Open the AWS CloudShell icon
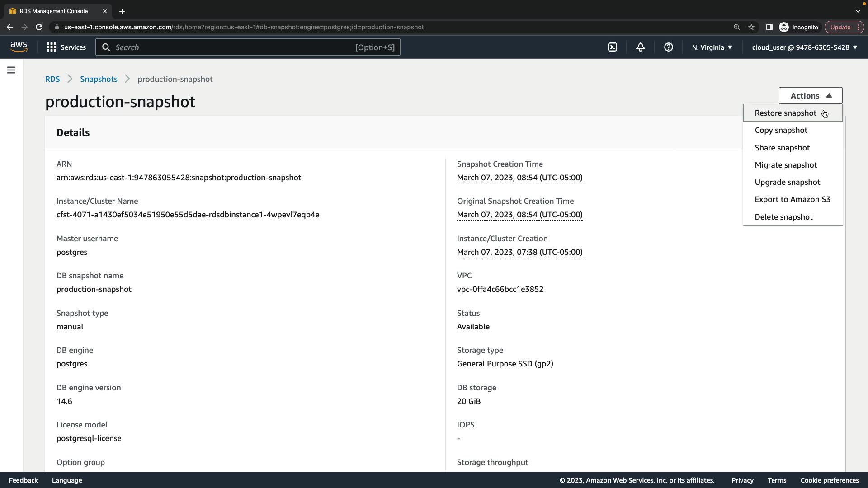Viewport: 868px width, 488px height. [x=613, y=47]
